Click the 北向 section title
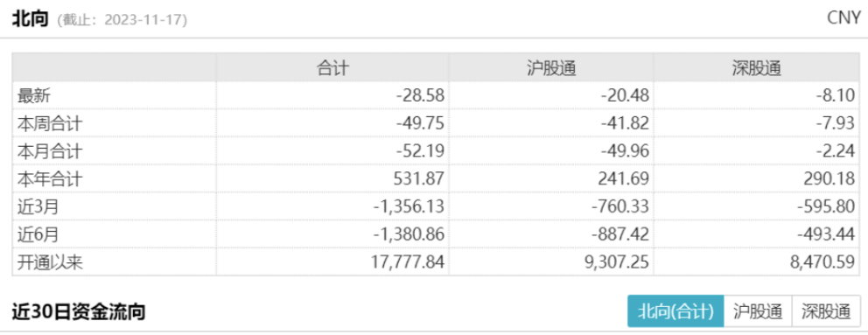Image resolution: width=868 pixels, height=335 pixels. pos(31,19)
